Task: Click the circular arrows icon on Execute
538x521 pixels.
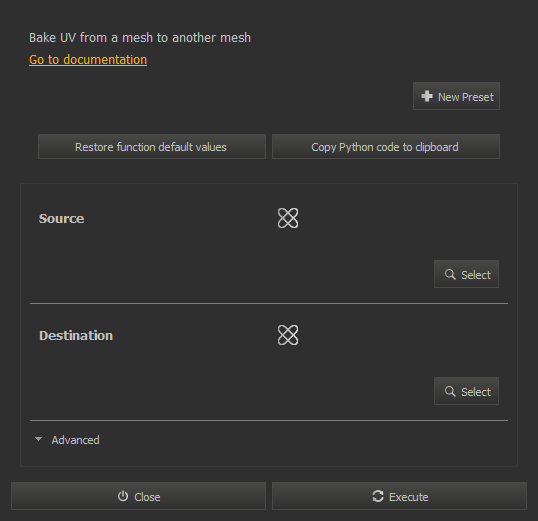Action: 378,496
